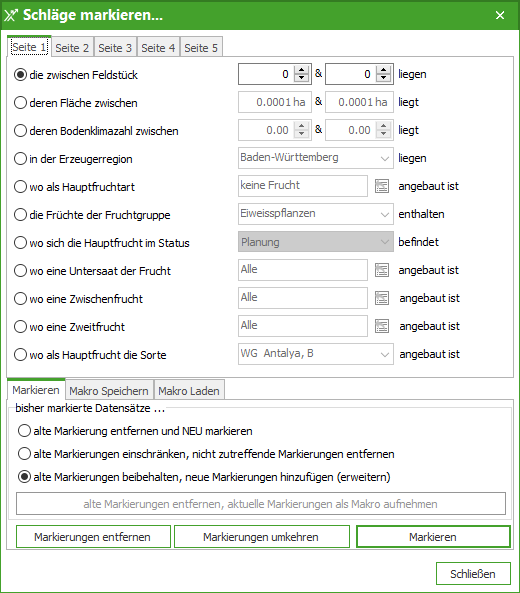
Task: Close the Schläge markieren dialog
Action: 500,15
